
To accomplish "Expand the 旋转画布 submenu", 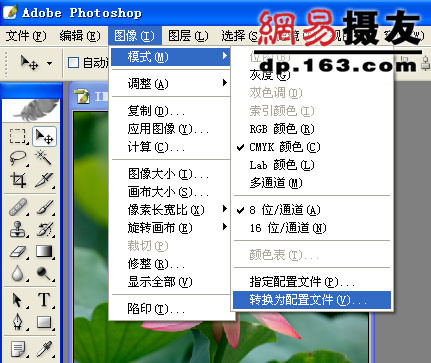I will 171,228.
